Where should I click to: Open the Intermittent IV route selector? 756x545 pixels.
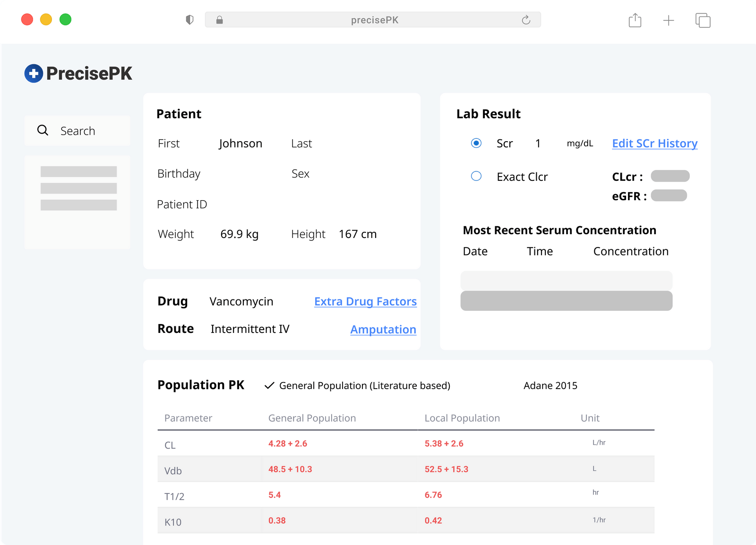[x=250, y=329]
